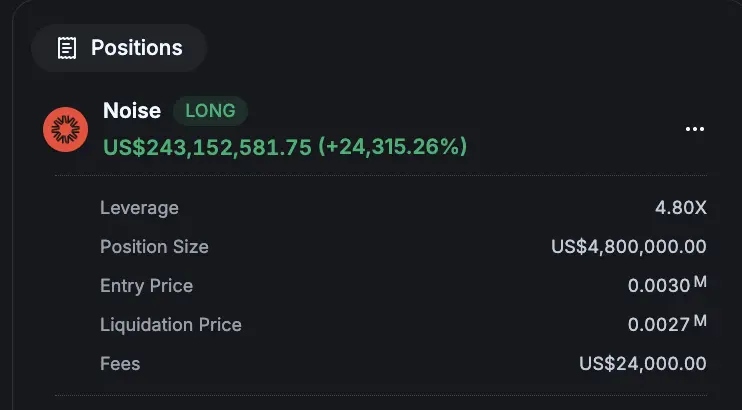Viewport: 742px width, 410px height.
Task: Click the Fees label
Action: (120, 364)
